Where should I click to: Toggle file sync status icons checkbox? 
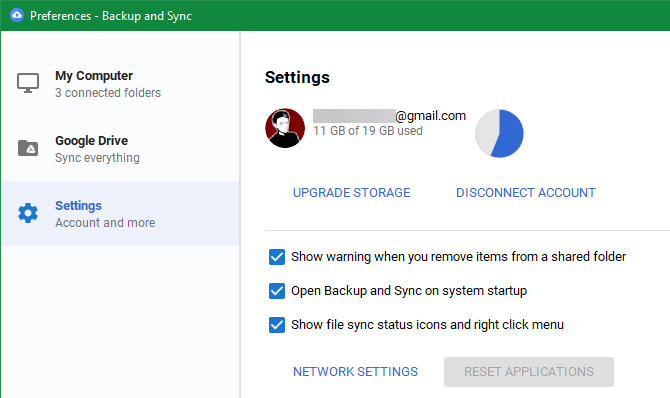(277, 325)
